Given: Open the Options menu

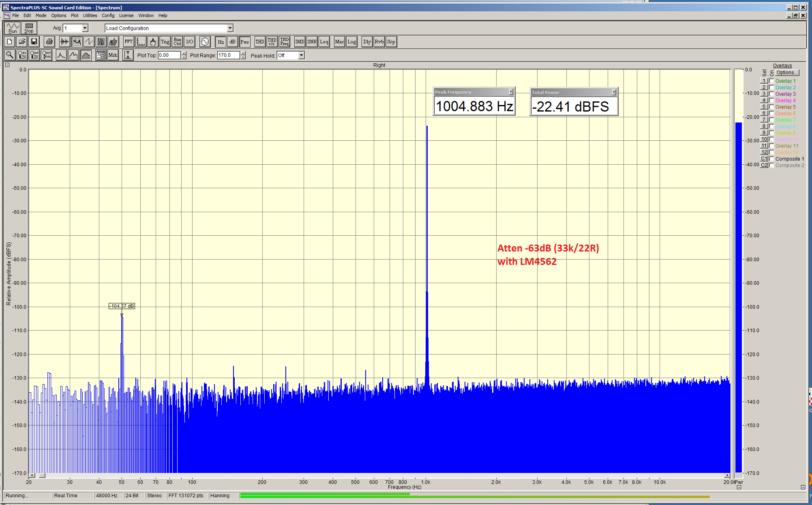Looking at the screenshot, I should click(58, 15).
